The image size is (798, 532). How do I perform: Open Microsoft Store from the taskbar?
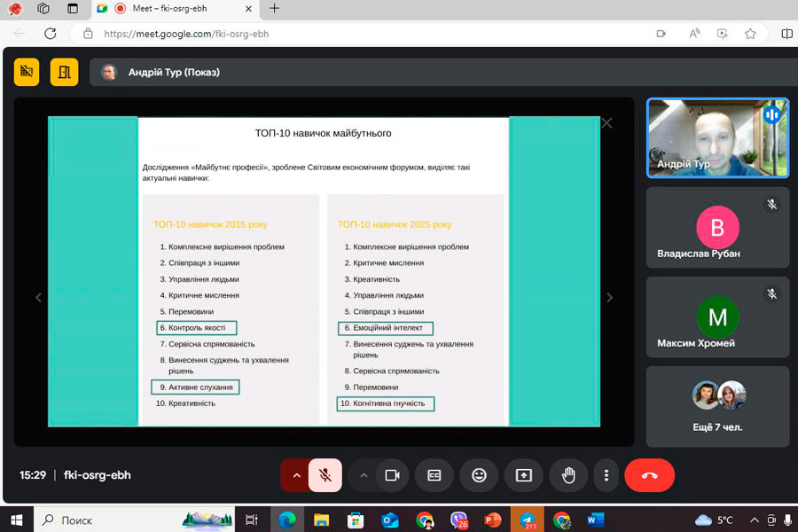click(356, 520)
